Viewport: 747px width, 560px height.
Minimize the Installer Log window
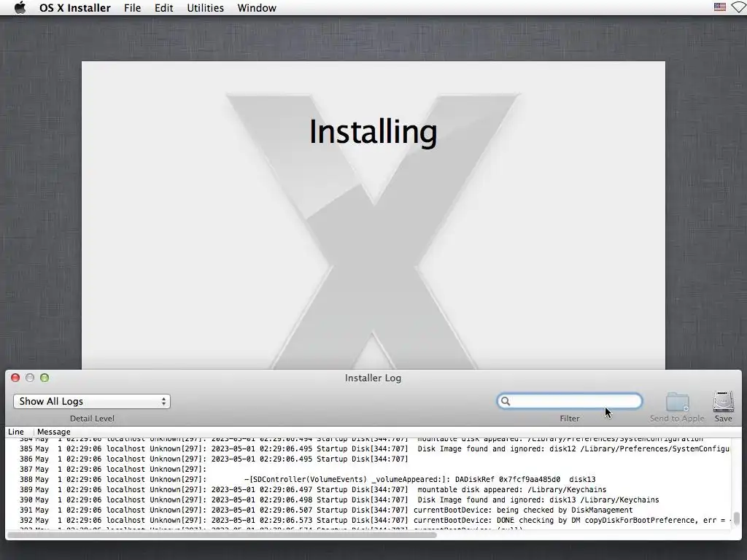click(x=30, y=378)
